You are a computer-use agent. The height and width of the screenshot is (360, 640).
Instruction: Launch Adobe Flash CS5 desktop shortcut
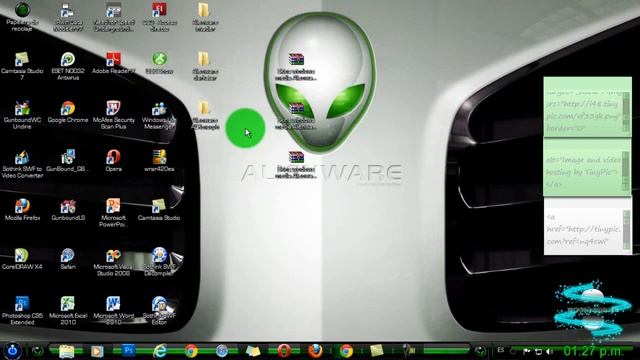159,16
